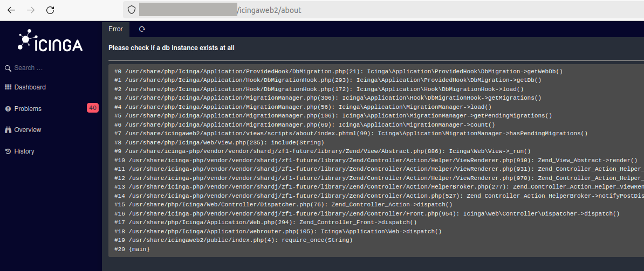Click stack trace line #8 View.php(235)
Viewport: 644px width, 271px height.
tap(220, 143)
